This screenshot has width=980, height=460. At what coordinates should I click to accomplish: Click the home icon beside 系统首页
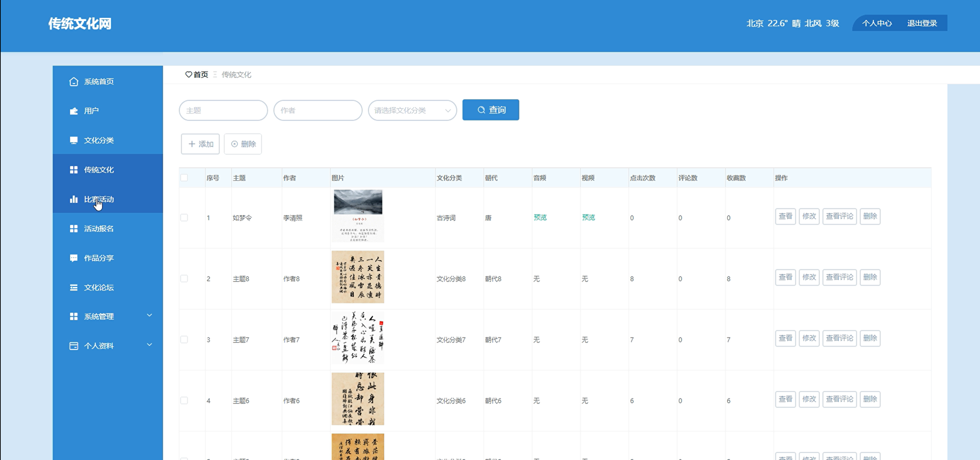tap(74, 81)
